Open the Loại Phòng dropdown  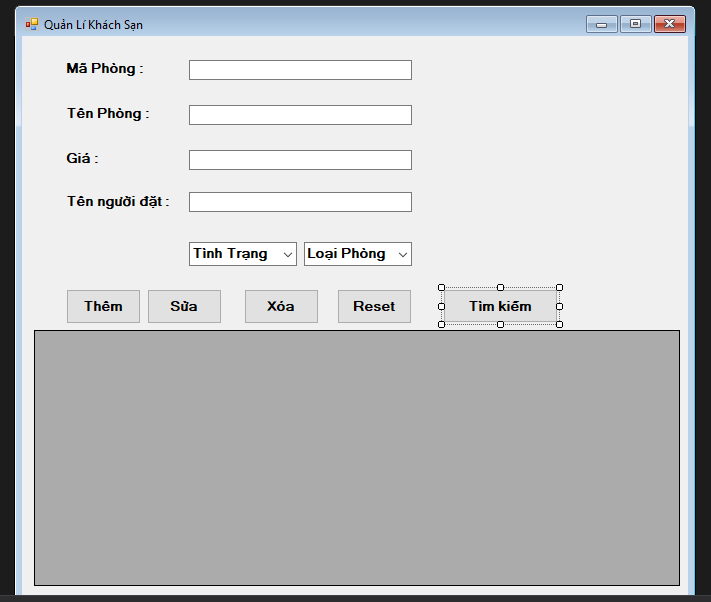pyautogui.click(x=358, y=254)
